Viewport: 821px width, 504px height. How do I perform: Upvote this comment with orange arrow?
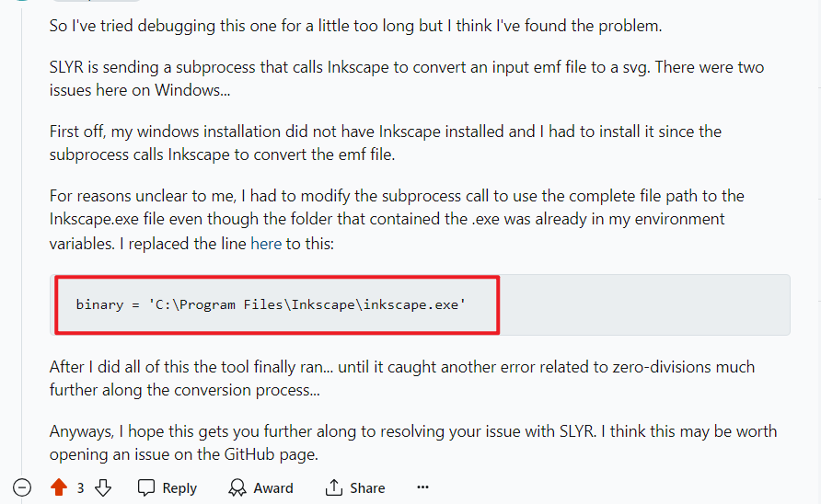[x=59, y=487]
